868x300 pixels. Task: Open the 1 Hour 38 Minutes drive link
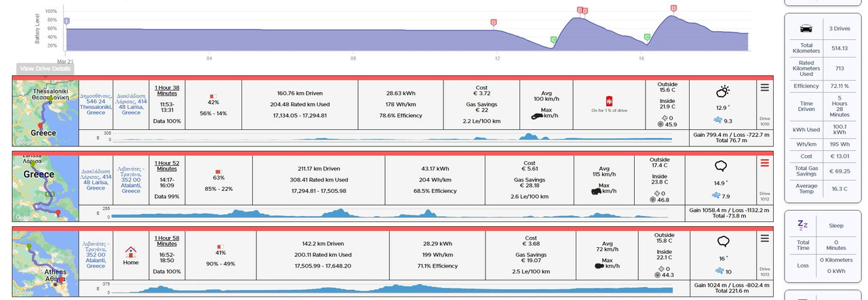point(167,90)
